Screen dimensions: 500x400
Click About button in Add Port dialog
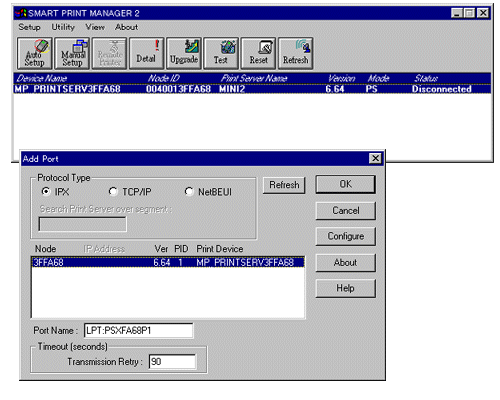346,263
